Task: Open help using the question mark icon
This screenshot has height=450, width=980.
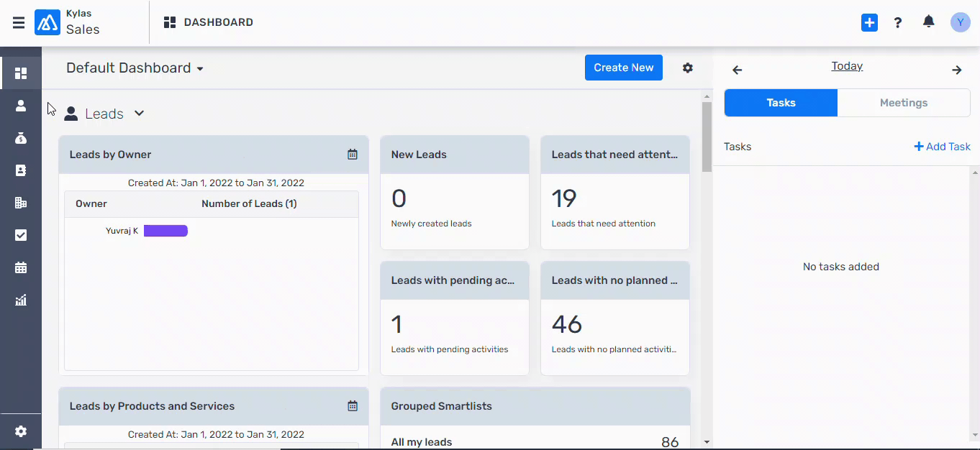Action: [898, 22]
